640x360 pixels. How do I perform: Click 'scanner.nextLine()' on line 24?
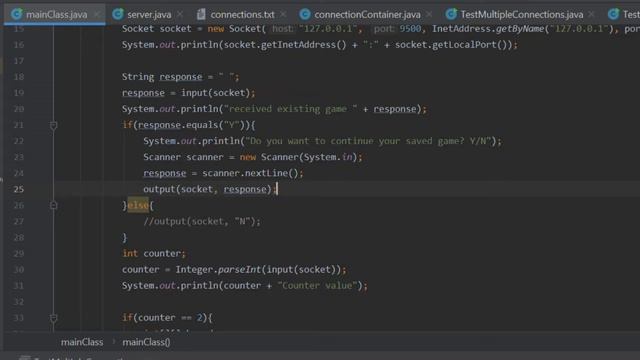[250, 173]
